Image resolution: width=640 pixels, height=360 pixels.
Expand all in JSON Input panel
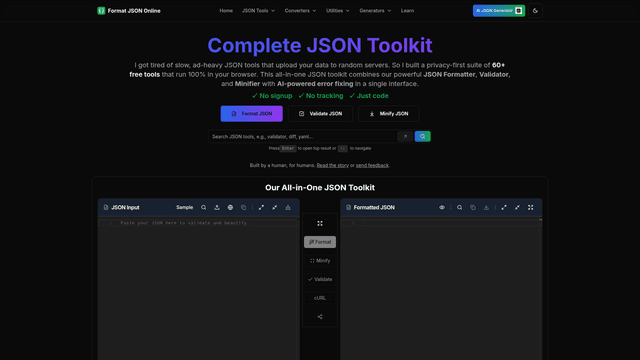tap(261, 207)
